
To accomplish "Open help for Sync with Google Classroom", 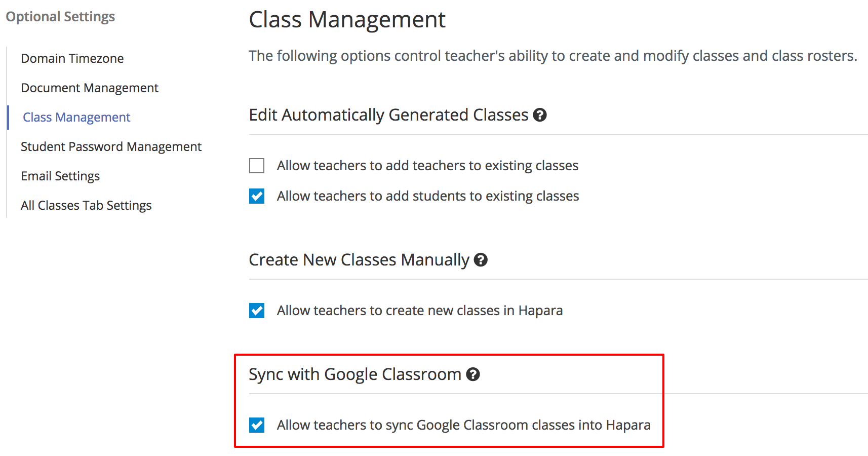I will point(473,375).
